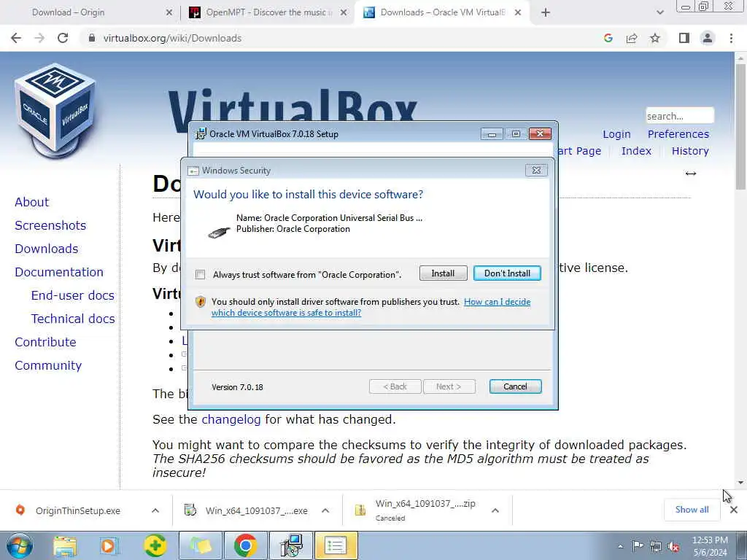Screen dimensions: 747x560
Task: Click the volume icon in system tray
Action: [673, 546]
